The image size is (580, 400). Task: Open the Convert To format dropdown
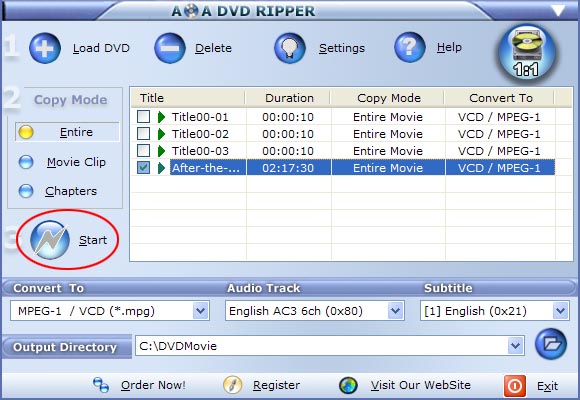200,311
